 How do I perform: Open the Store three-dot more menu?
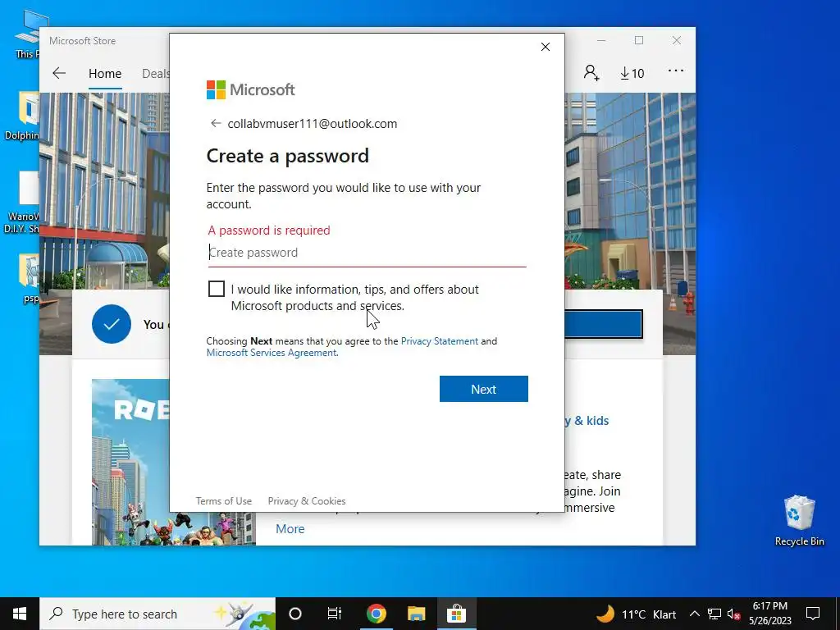pyautogui.click(x=676, y=71)
